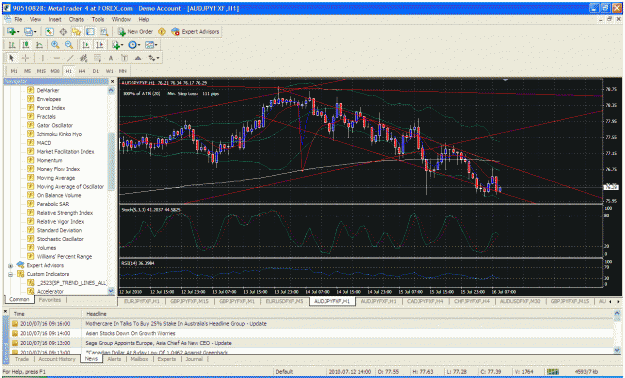Open the Insert menu
This screenshot has width=625, height=378.
tap(55, 19)
